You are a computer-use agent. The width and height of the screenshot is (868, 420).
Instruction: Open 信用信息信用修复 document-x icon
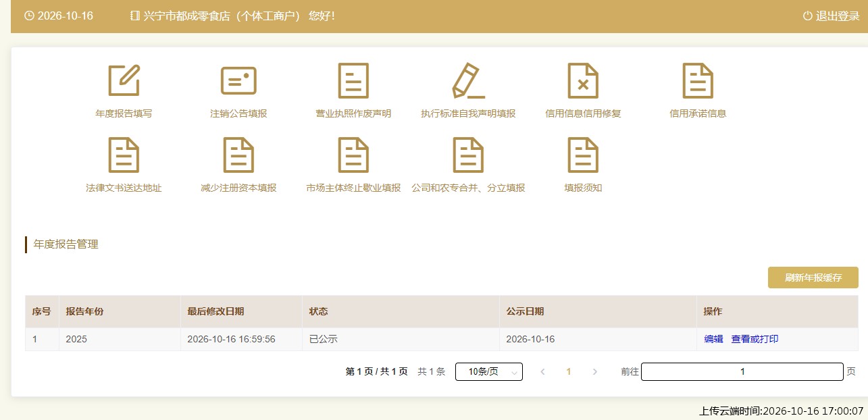click(x=583, y=80)
